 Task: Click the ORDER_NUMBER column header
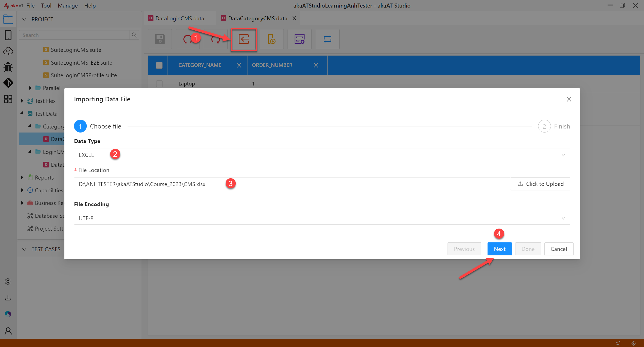click(272, 65)
